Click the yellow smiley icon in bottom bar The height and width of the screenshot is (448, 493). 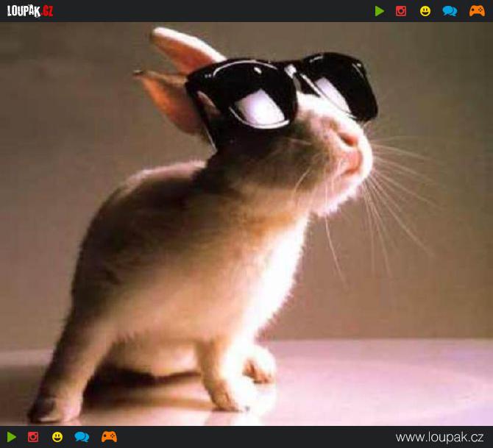click(x=57, y=437)
